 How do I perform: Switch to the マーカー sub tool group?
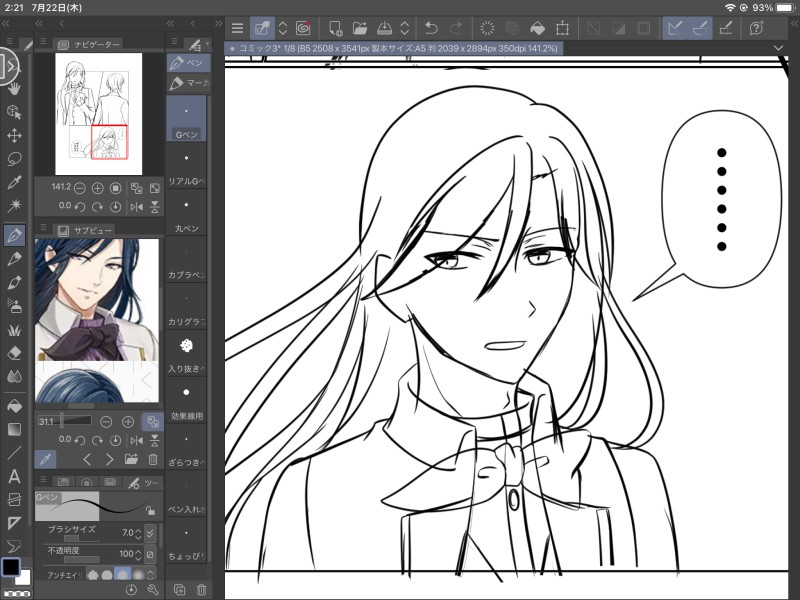[188, 83]
